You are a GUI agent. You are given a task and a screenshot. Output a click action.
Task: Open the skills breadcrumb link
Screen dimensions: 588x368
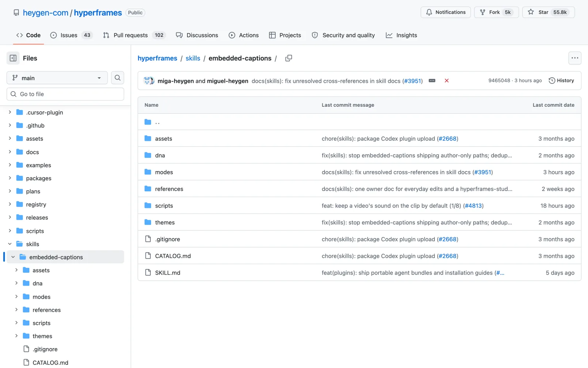point(193,58)
